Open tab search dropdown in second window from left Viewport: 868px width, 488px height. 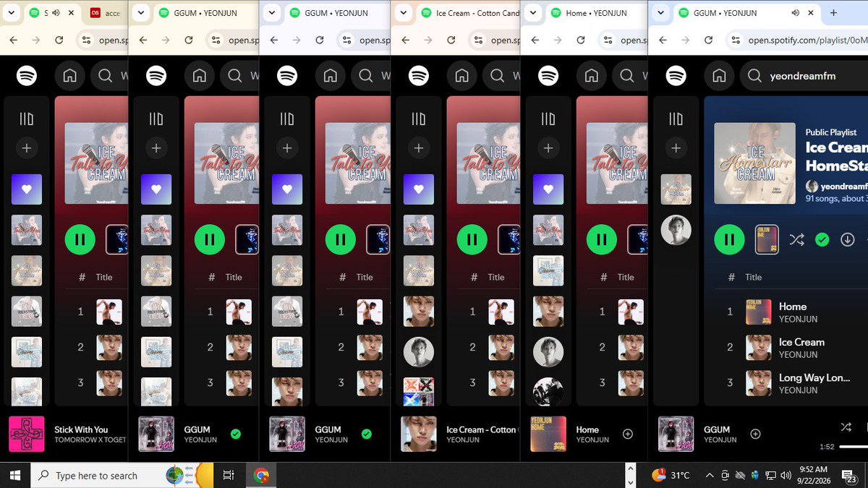coord(140,13)
